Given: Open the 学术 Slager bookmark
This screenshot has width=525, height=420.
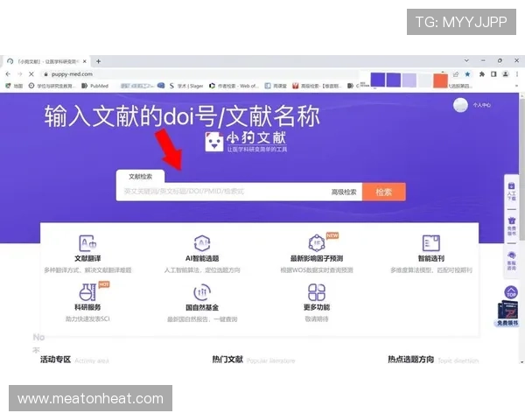Looking at the screenshot, I should (186, 86).
